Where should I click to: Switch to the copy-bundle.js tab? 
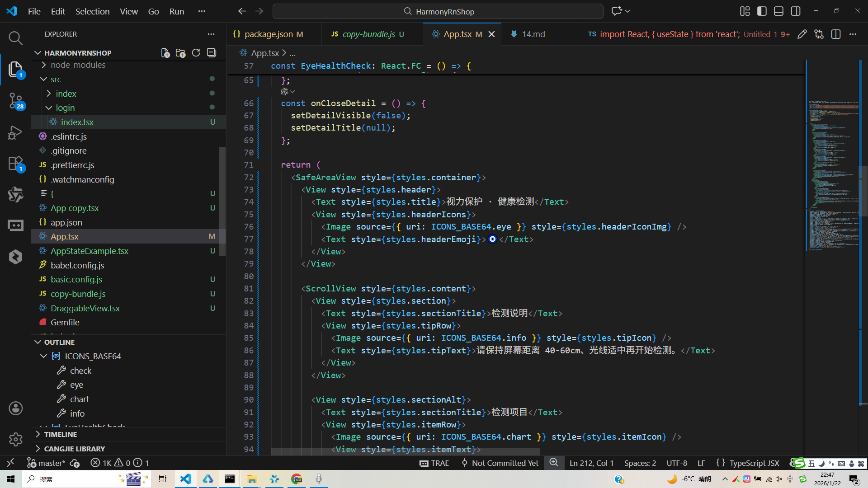tap(368, 34)
